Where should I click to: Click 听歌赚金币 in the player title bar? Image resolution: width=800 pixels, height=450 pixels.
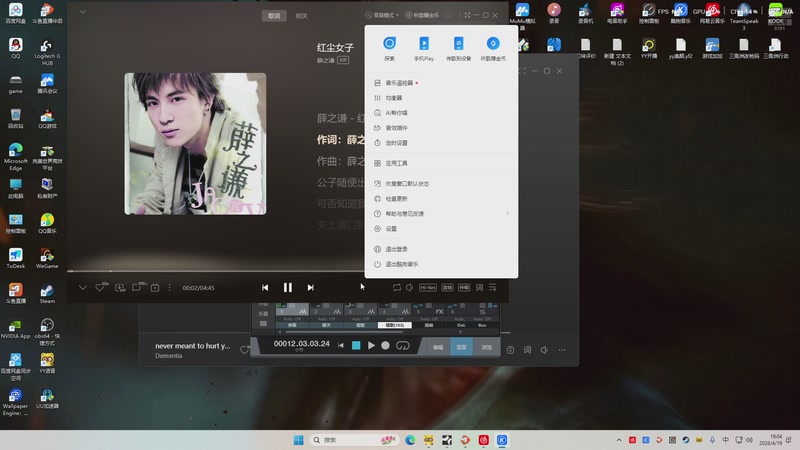click(422, 15)
